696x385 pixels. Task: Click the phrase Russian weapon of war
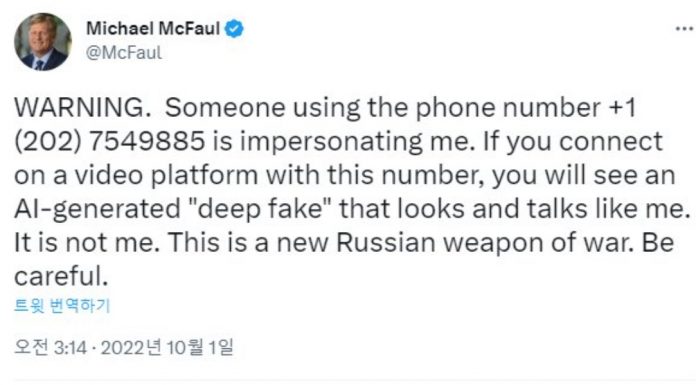coord(482,242)
